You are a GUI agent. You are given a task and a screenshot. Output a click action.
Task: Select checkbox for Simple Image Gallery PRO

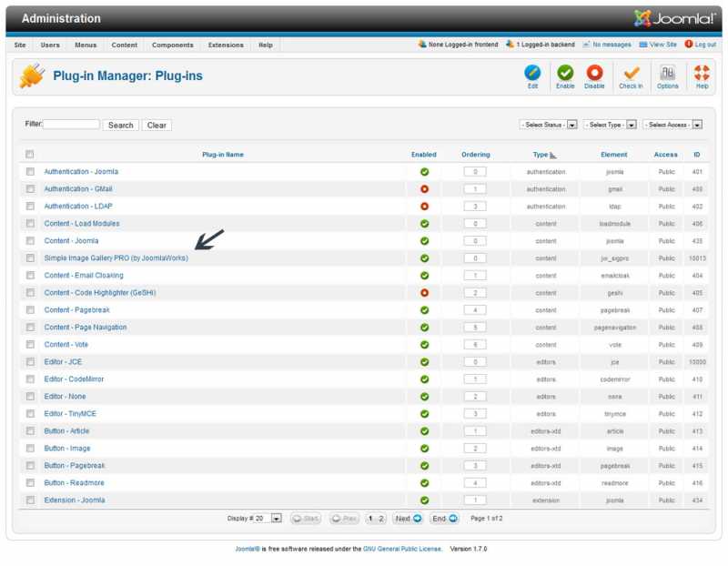coord(30,258)
